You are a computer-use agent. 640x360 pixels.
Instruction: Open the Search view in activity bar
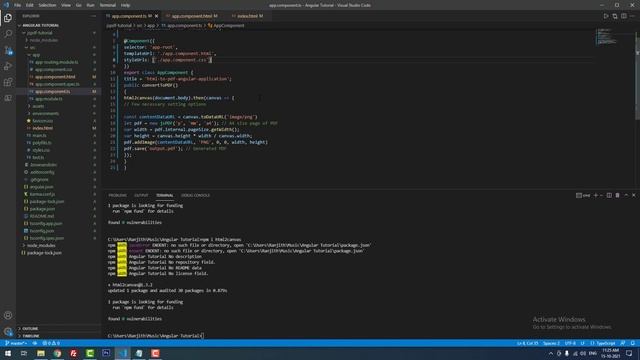click(8, 34)
